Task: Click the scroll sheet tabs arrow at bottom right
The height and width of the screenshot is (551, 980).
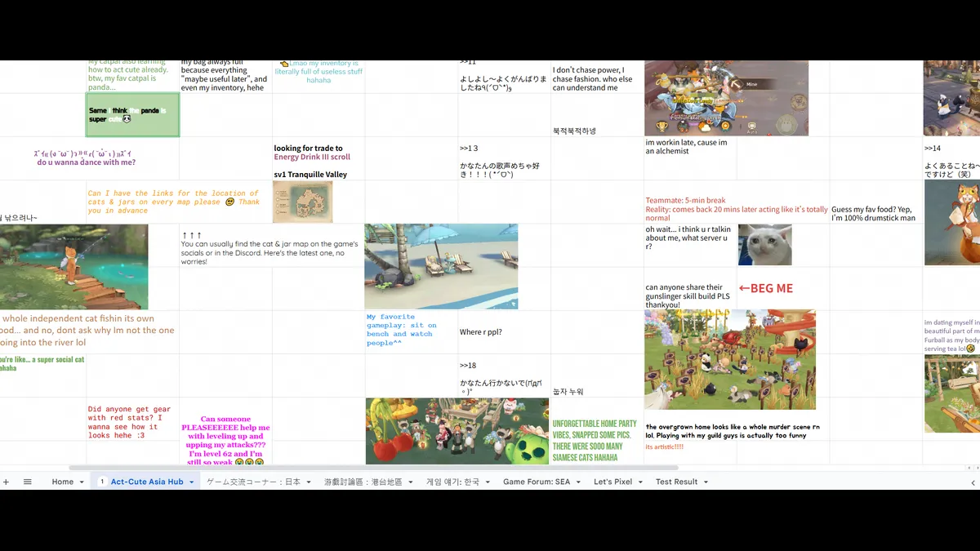Action: (x=973, y=482)
